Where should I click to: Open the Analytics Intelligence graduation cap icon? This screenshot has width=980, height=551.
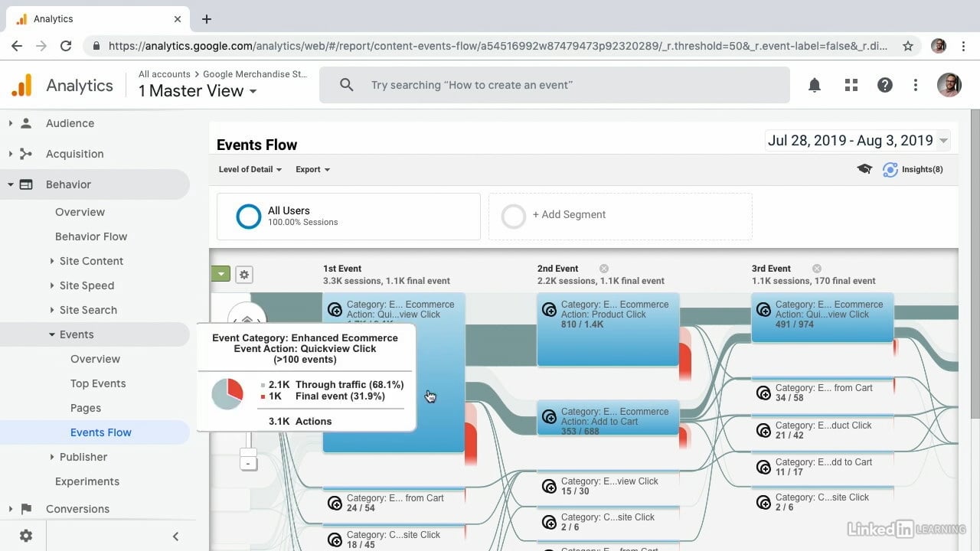[x=864, y=169]
